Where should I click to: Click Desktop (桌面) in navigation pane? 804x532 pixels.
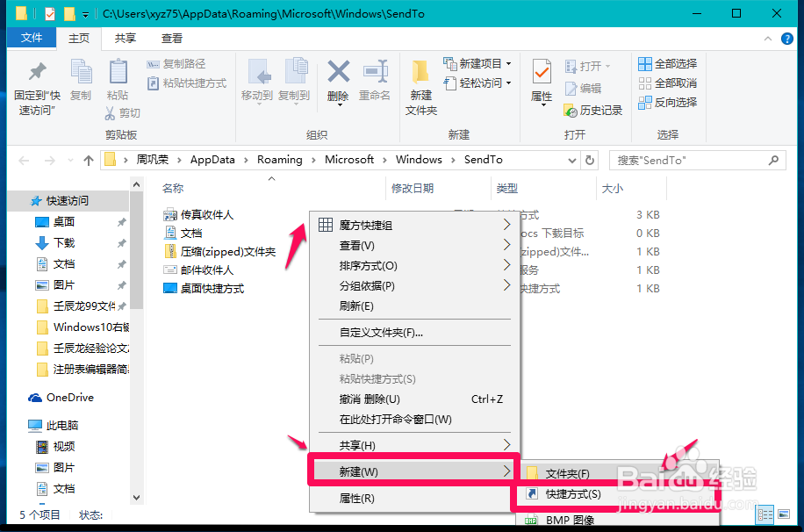click(x=64, y=221)
